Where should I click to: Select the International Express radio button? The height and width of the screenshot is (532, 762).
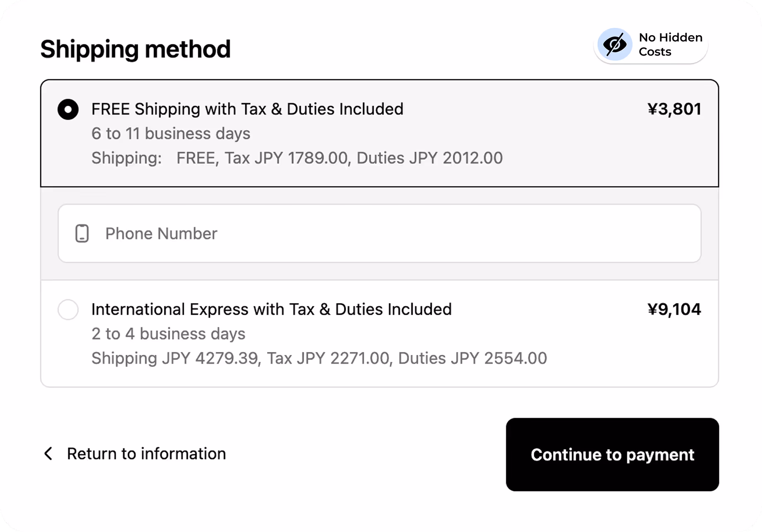[x=68, y=310]
